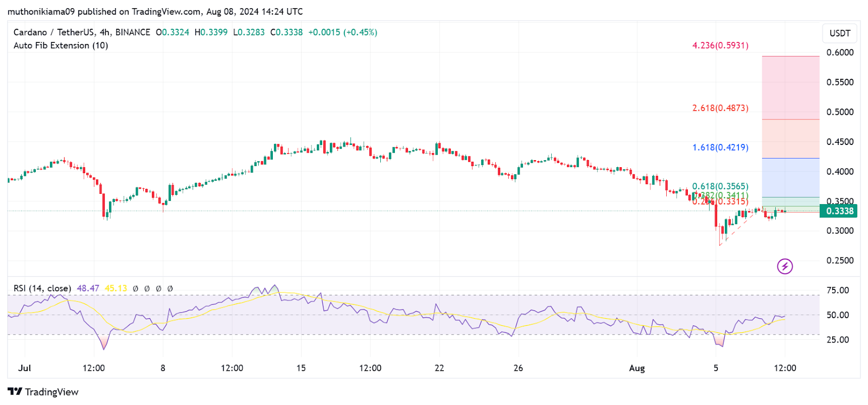Click the current price label 0.3338
The image size is (868, 405).
pos(839,211)
